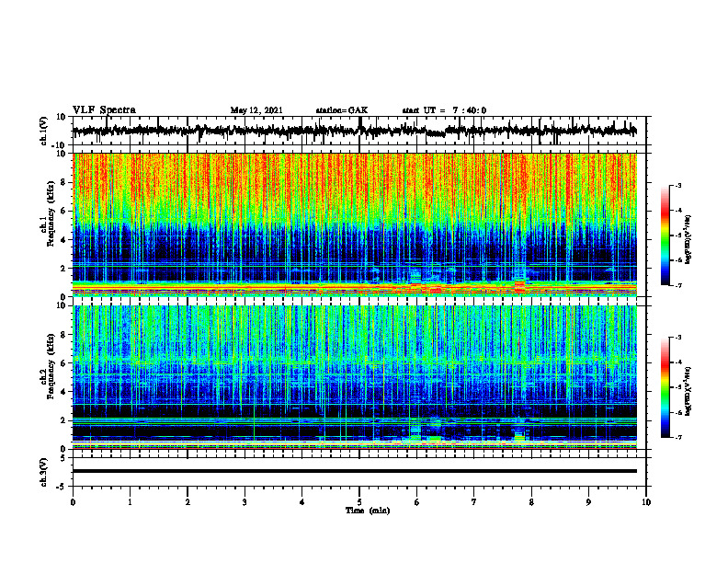Click the "-3" tick on ch.2 color bar

click(x=678, y=338)
